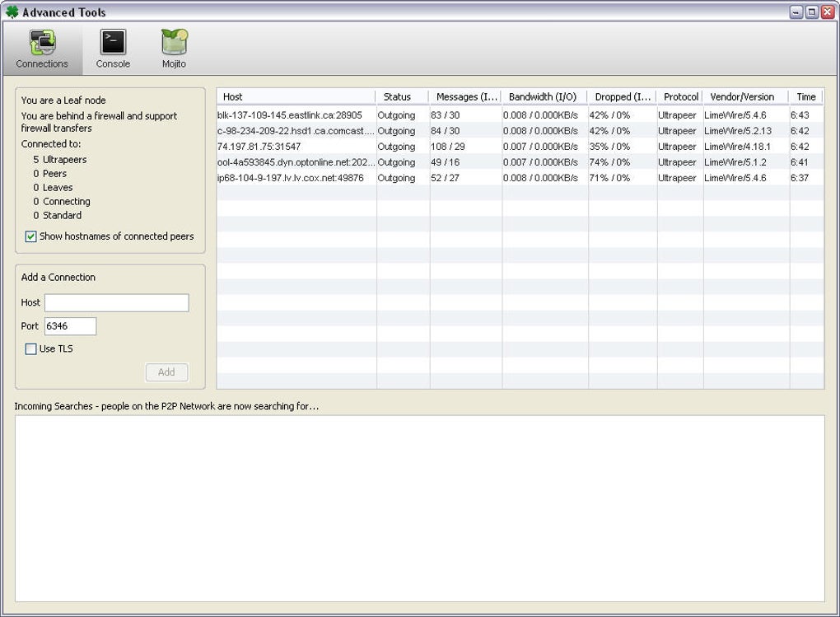Sort by the Host column header
Viewport: 840px width, 617px height.
(x=296, y=97)
